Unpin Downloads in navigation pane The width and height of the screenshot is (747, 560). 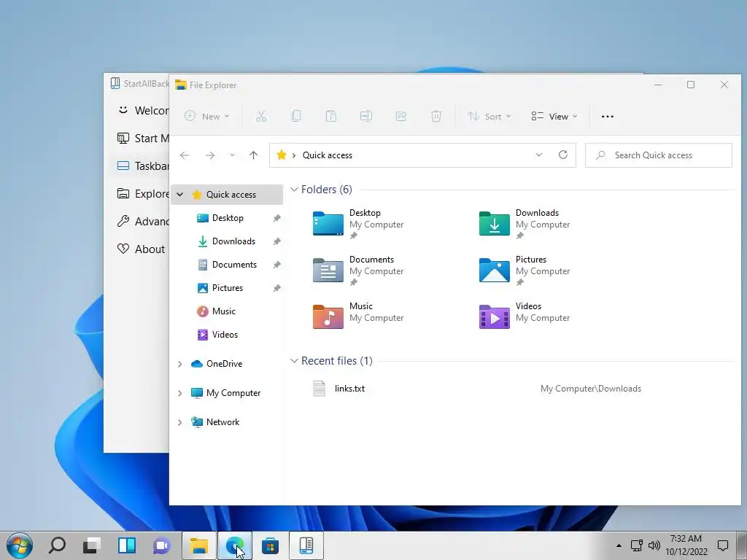pos(276,241)
